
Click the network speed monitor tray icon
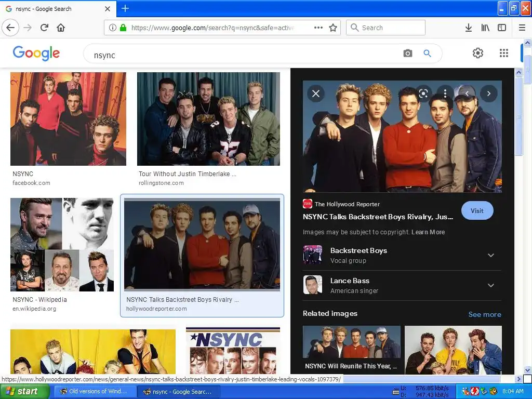pyautogui.click(x=395, y=392)
